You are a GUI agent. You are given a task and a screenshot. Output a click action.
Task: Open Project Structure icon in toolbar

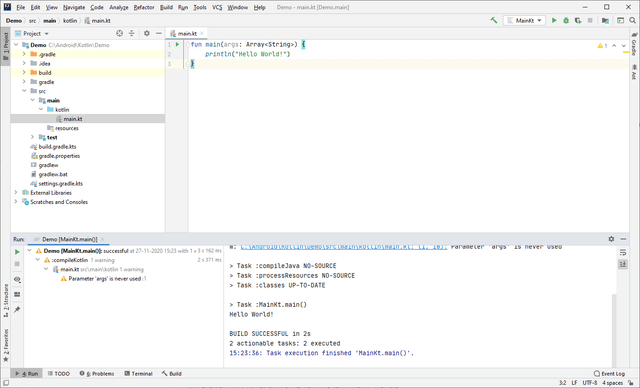[605, 20]
